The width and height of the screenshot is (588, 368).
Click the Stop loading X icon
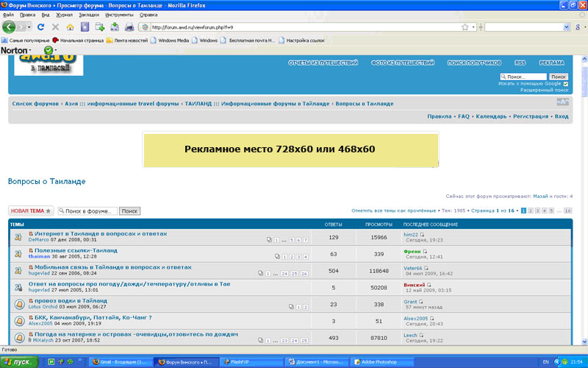coord(56,27)
